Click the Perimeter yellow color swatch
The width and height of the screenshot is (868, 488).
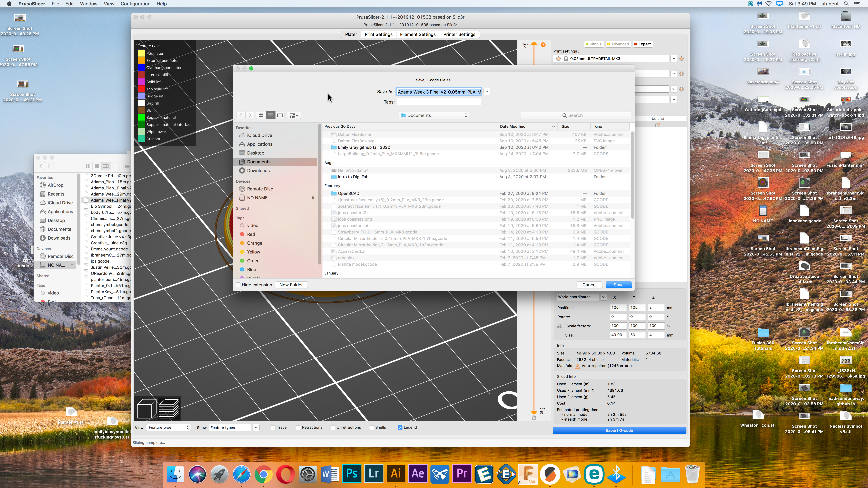141,53
